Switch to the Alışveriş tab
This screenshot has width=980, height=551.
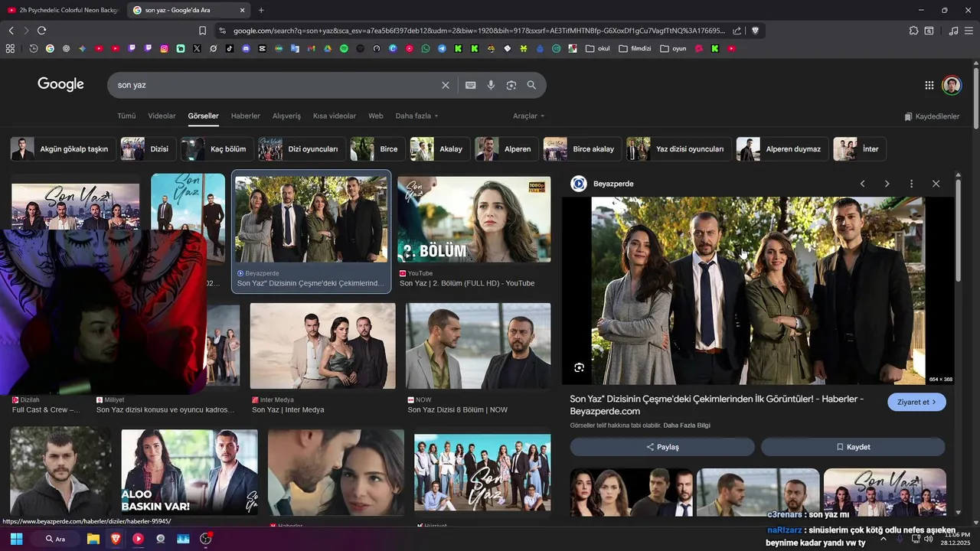pyautogui.click(x=286, y=116)
